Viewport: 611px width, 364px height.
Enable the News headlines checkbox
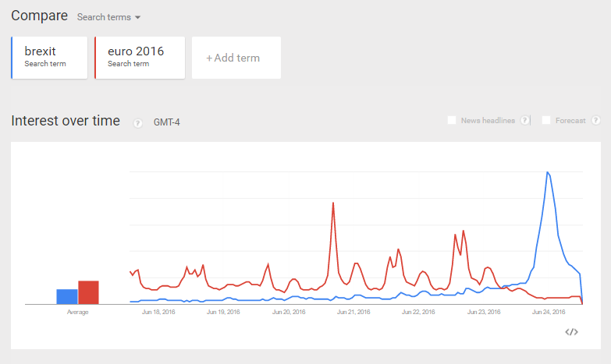point(452,120)
